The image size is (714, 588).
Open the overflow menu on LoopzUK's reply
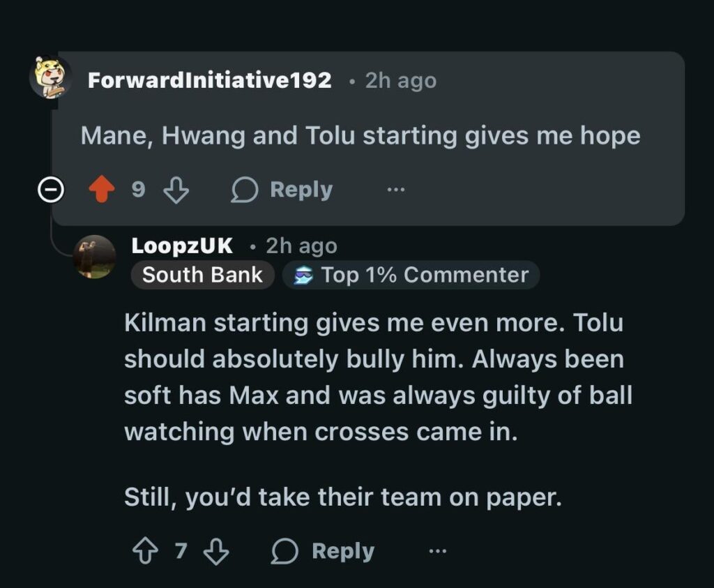click(x=437, y=550)
